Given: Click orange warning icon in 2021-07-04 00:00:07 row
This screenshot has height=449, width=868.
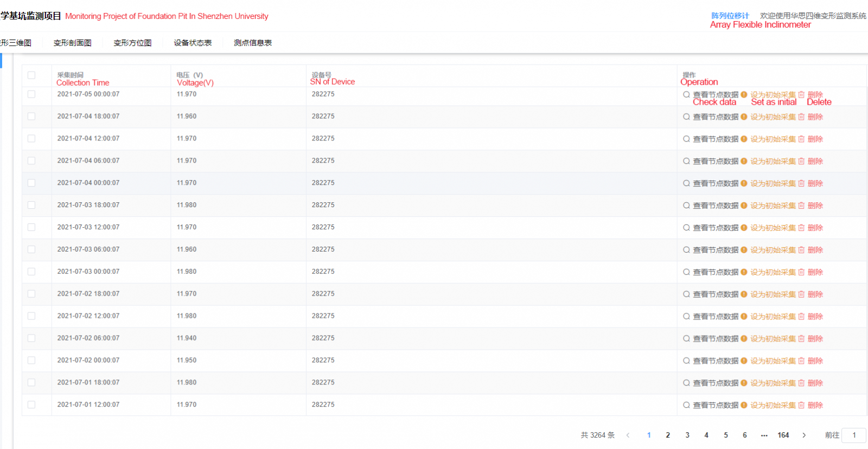Looking at the screenshot, I should (744, 183).
